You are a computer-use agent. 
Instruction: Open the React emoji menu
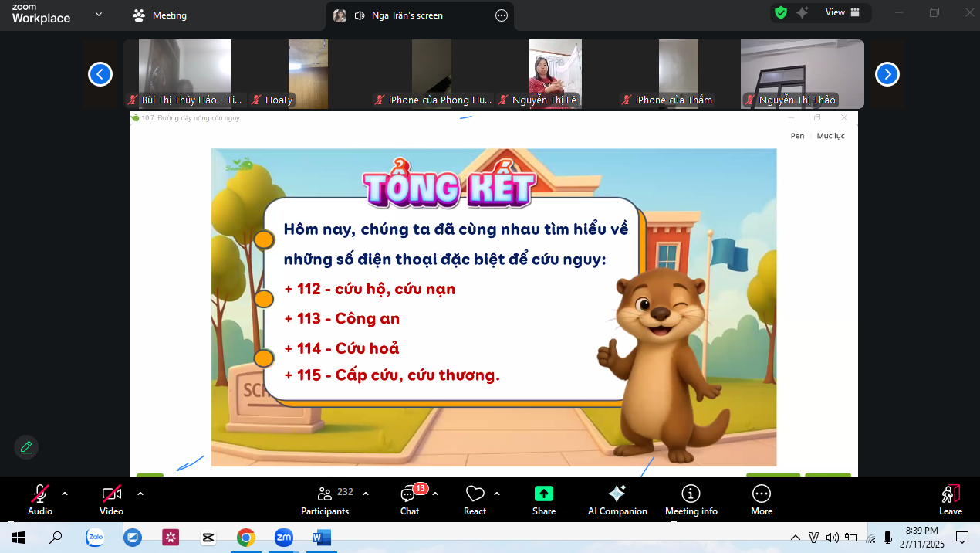(x=475, y=500)
